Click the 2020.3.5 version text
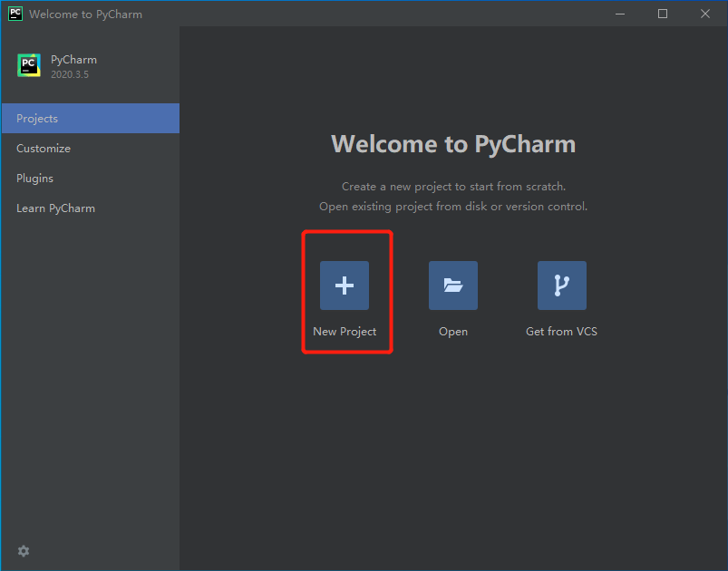728x571 pixels. (70, 74)
